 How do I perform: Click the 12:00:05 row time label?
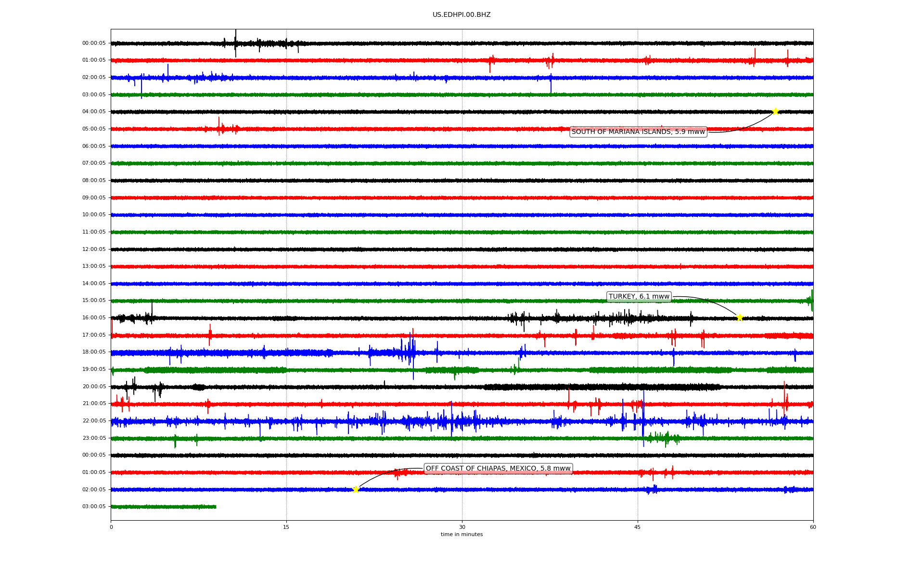pyautogui.click(x=94, y=250)
